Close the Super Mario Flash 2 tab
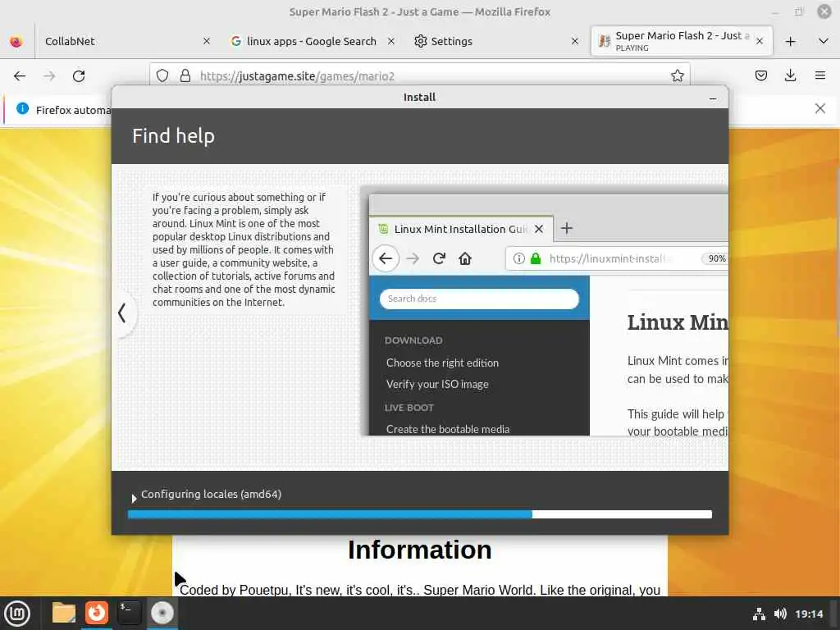Image resolution: width=840 pixels, height=630 pixels. coord(759,41)
